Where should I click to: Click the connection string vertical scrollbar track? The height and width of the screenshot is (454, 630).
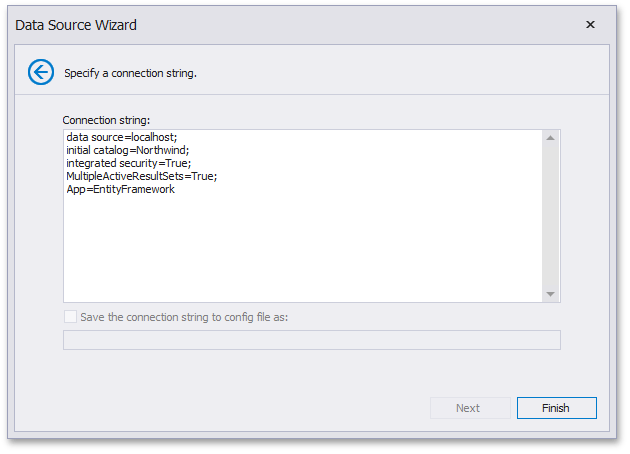(551, 215)
